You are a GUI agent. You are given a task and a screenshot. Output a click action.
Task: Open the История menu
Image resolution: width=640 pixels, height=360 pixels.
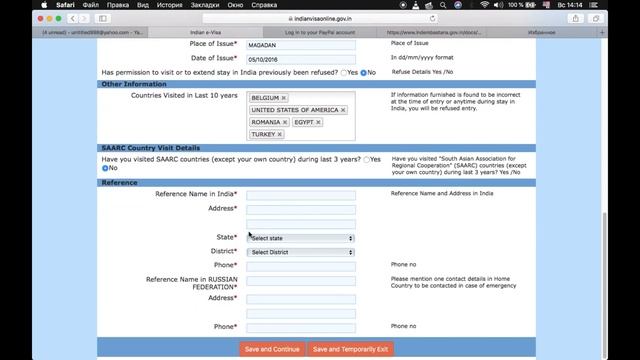pyautogui.click(x=169, y=5)
